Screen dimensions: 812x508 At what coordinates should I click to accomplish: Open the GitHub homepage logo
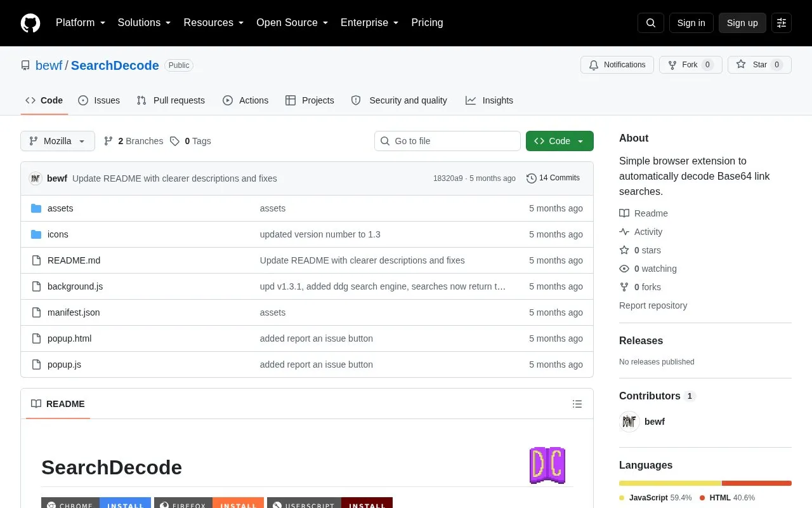click(30, 23)
